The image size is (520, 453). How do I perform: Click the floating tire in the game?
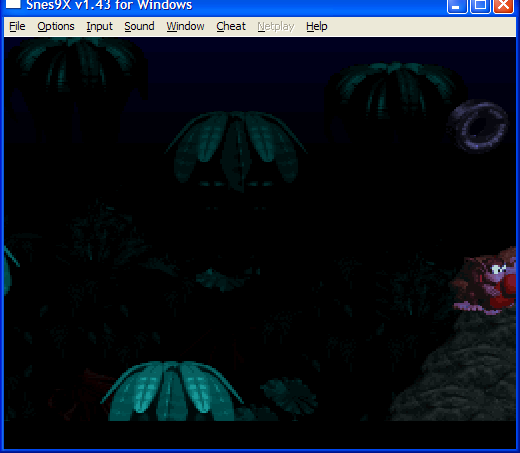(478, 126)
